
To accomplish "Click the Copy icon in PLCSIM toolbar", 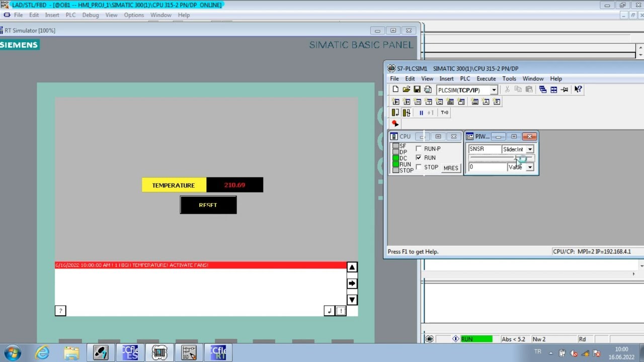I will coord(518,89).
